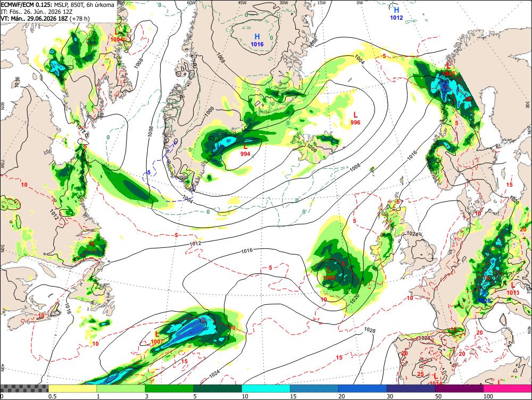Image resolution: width=532 pixels, height=400 pixels.
Task: Click the L 1004 low over Arctic Canada
Action: click(x=117, y=36)
